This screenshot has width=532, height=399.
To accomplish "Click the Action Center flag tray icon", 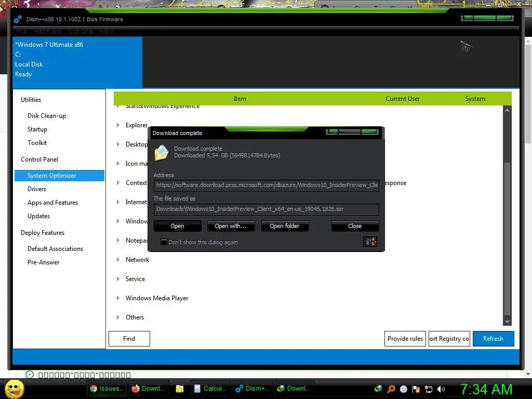I will 416,389.
